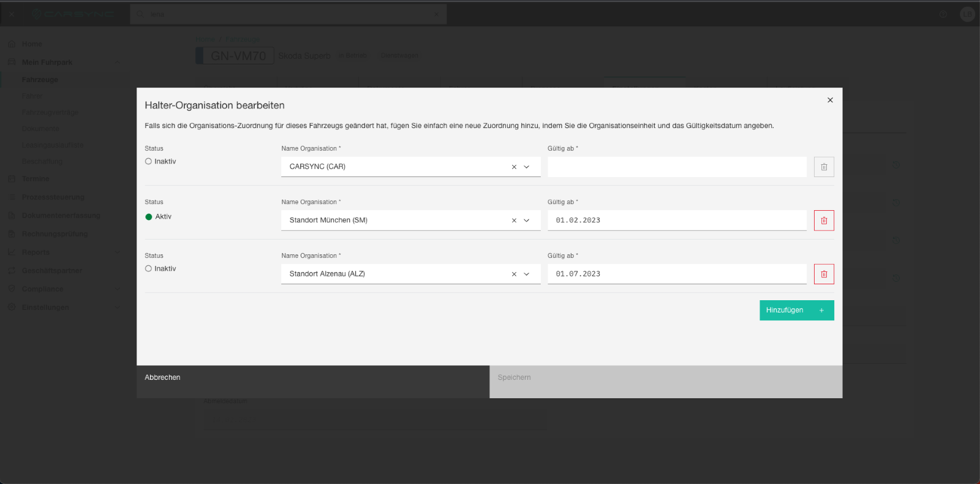Screen dimensions: 980x484
Task: Select the Aktiv radio for München row
Action: pyautogui.click(x=148, y=217)
